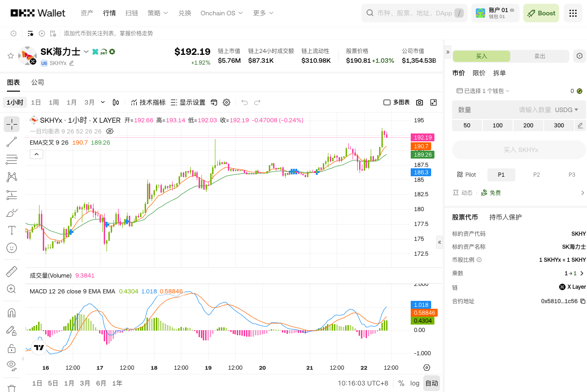This screenshot has height=392, width=587.
Task: Focus the 数量 amount input field
Action: (x=519, y=110)
